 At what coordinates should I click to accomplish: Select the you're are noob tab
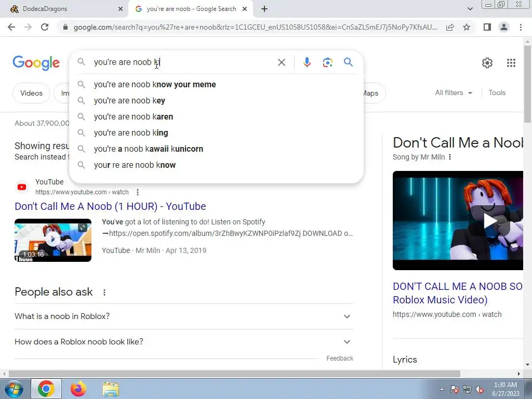191,9
